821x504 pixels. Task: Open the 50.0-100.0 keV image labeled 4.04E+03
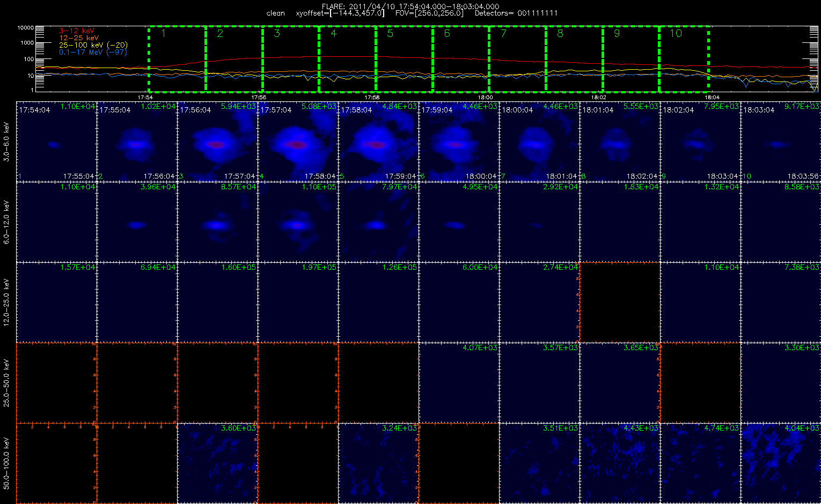pos(781,463)
